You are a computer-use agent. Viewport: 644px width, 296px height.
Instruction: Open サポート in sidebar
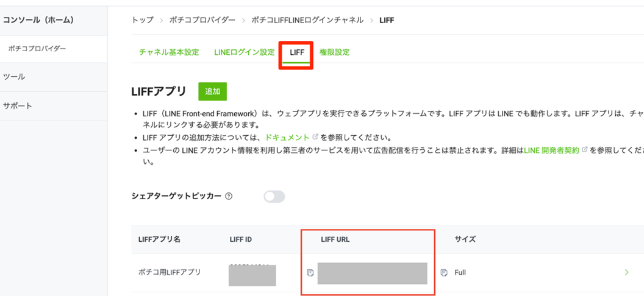pyautogui.click(x=18, y=106)
